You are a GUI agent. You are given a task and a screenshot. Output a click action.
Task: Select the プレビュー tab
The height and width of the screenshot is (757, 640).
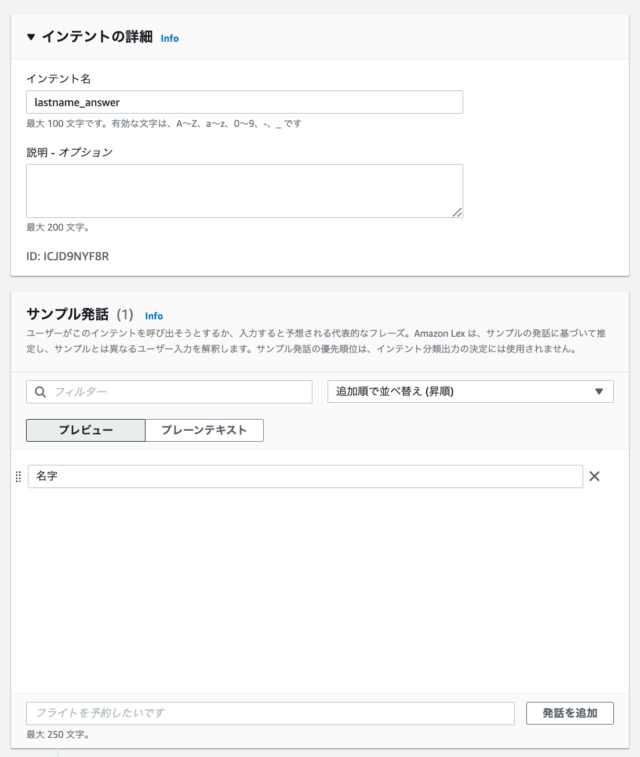point(86,430)
